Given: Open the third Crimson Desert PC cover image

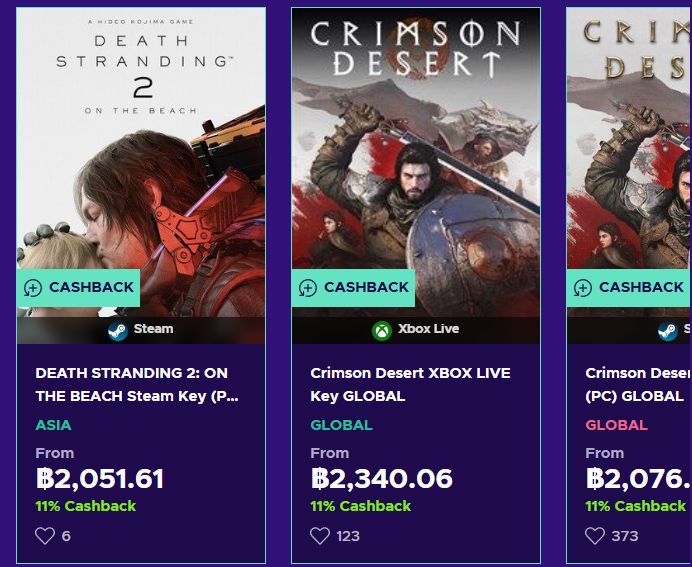Looking at the screenshot, I should tap(630, 150).
